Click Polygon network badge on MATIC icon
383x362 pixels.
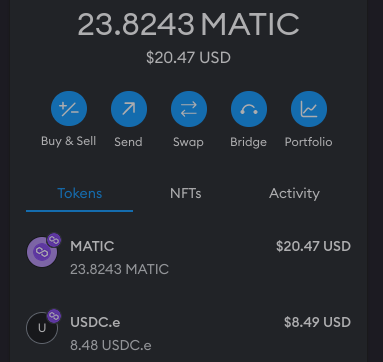point(54,240)
